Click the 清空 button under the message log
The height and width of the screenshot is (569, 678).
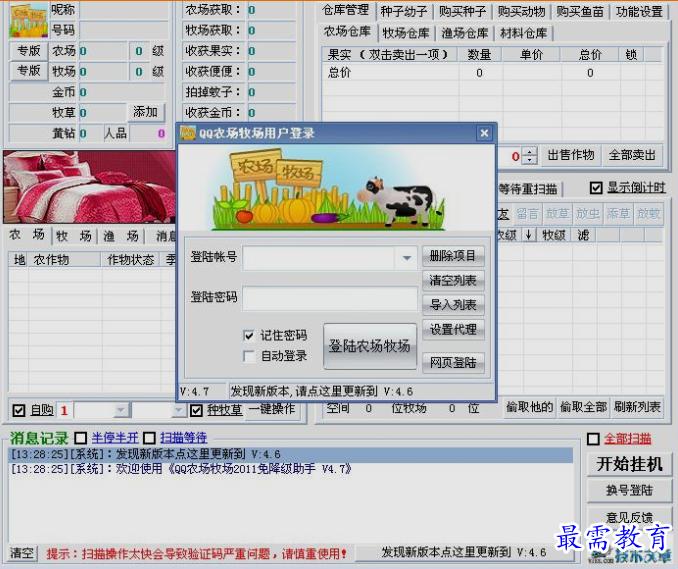point(22,553)
